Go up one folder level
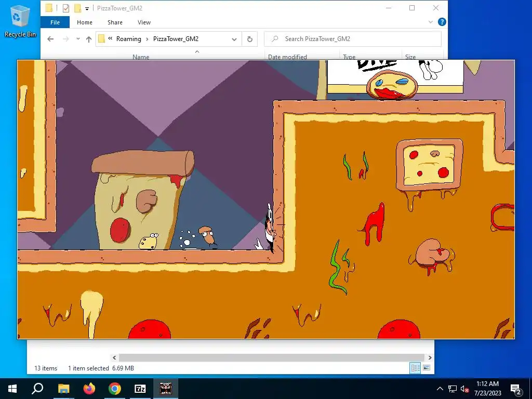The height and width of the screenshot is (399, 532). [89, 39]
